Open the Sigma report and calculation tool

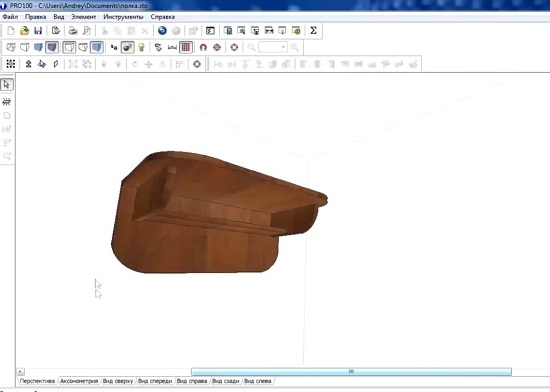(x=313, y=31)
